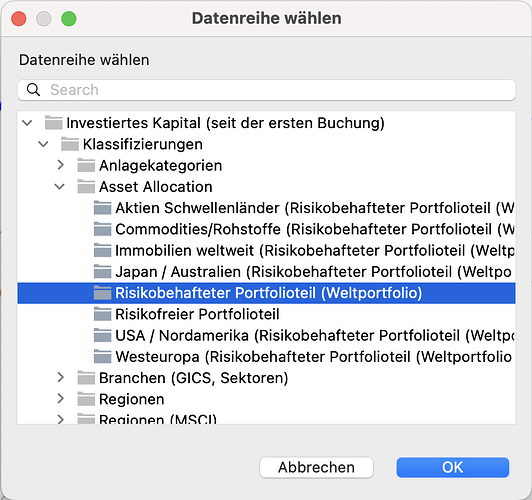This screenshot has height=500, width=532.
Task: Collapse the Investiertes Kapital tree node
Action: click(27, 123)
